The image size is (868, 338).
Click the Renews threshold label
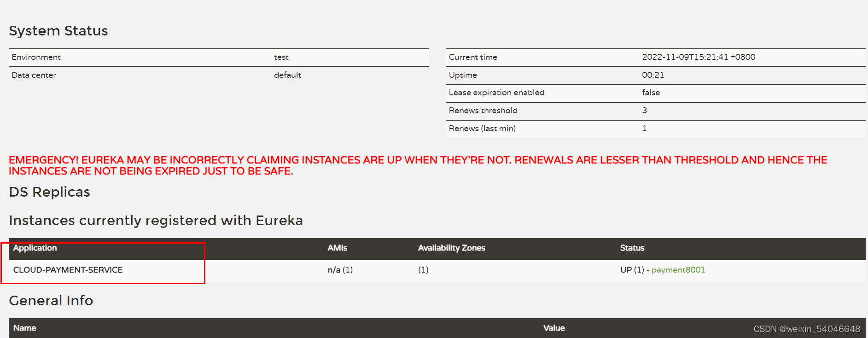[x=483, y=111]
